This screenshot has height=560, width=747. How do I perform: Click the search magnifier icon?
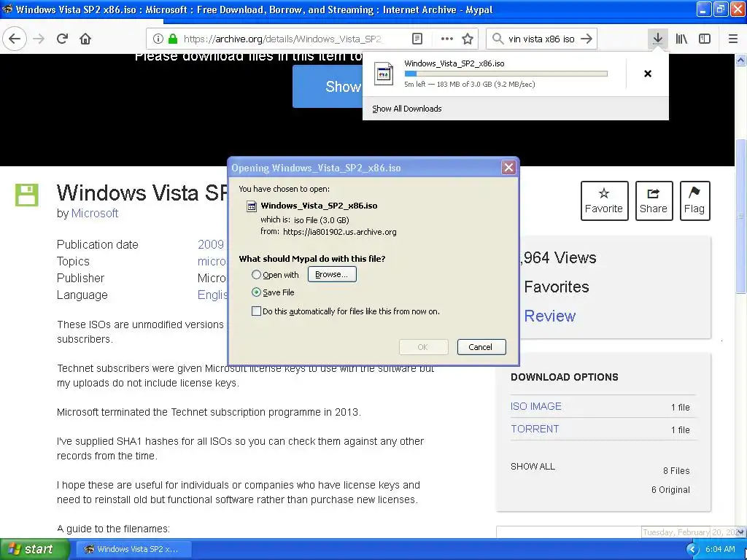pos(498,39)
